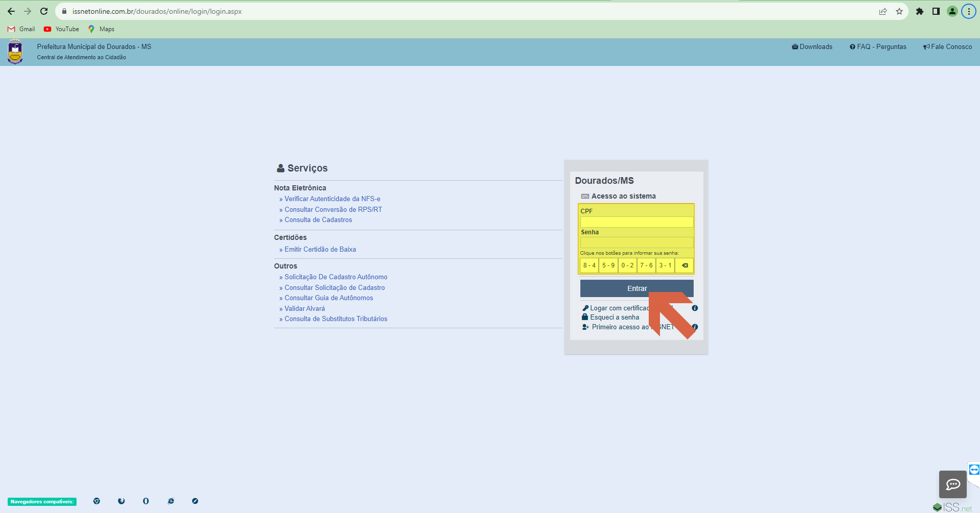Image resolution: width=980 pixels, height=513 pixels.
Task: Open Fale Conosco in the header
Action: coord(947,46)
